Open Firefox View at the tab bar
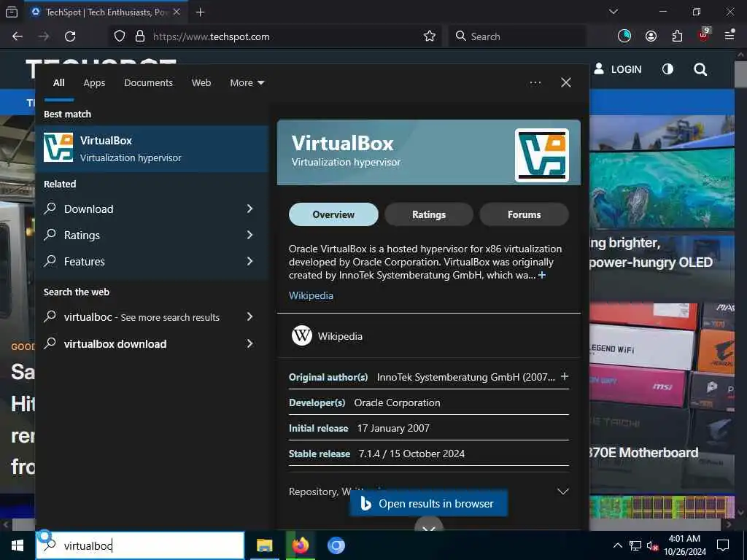Viewport: 747px width, 560px height. [x=12, y=12]
